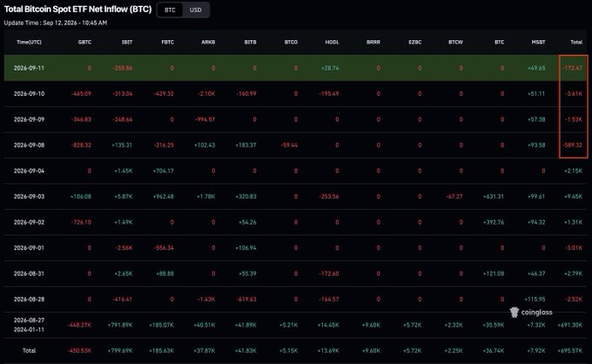Select the 2026-08-28 date row label
Screen dimensions: 592x364
(29, 299)
